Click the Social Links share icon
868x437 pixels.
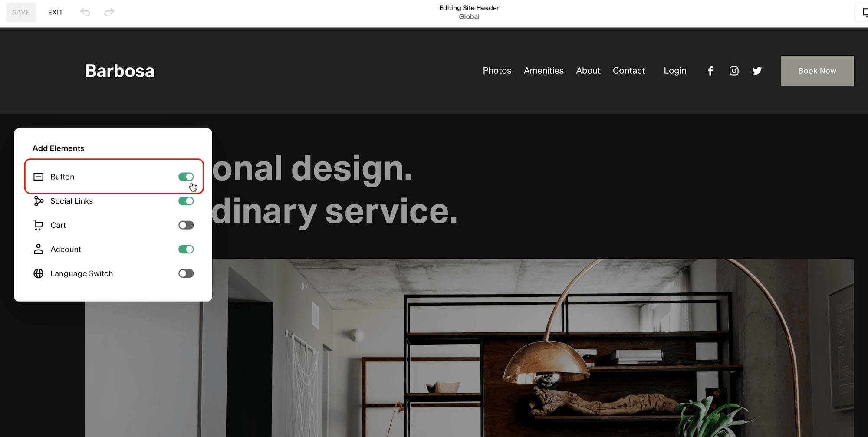point(38,201)
